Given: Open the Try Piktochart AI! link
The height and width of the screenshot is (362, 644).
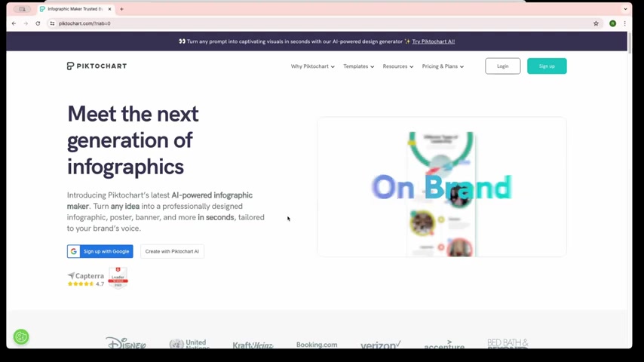Looking at the screenshot, I should click(x=434, y=41).
